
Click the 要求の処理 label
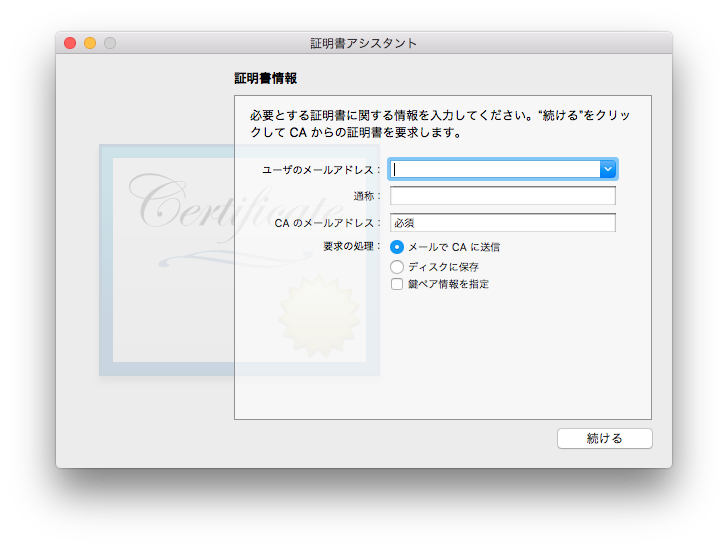click(x=352, y=247)
